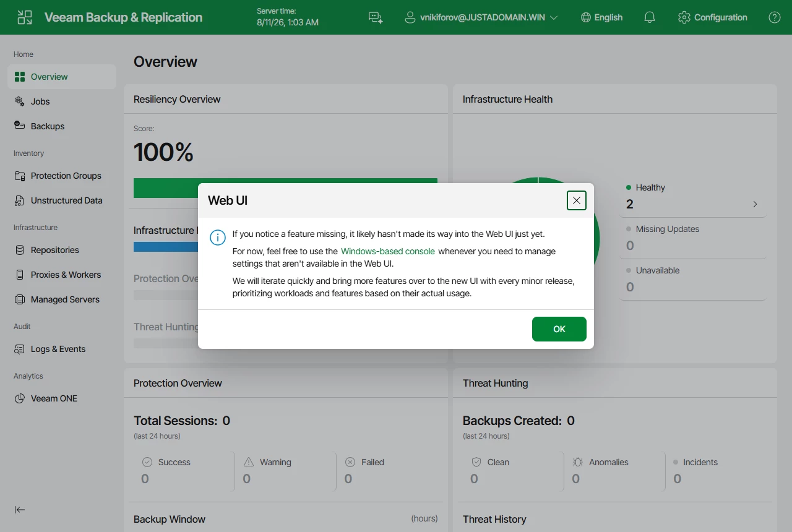Follow the Windows-based console link
Screen dimensions: 792x532
coord(388,251)
